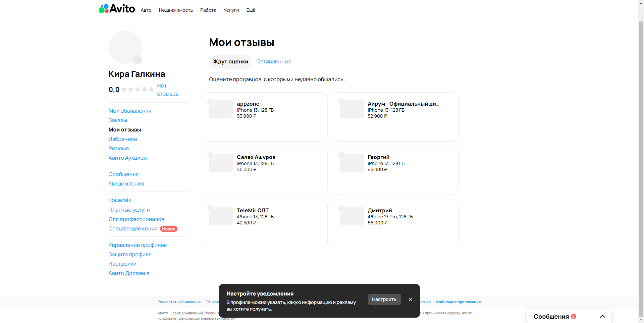Click the Салех Ашуров listing thumbnail

click(x=221, y=163)
